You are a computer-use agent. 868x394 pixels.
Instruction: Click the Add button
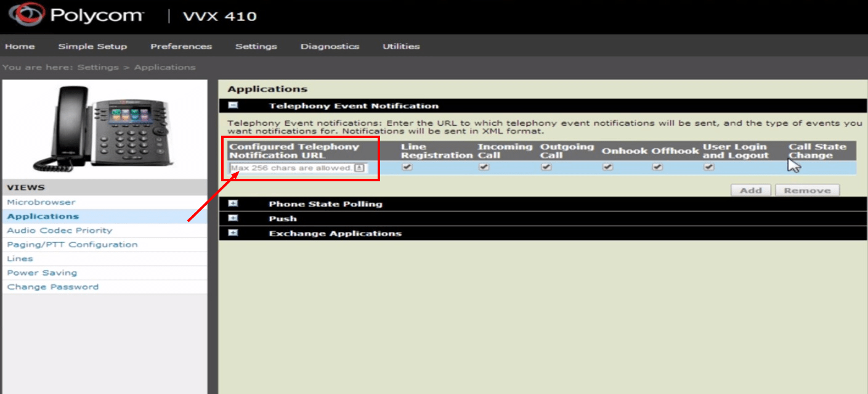(750, 190)
